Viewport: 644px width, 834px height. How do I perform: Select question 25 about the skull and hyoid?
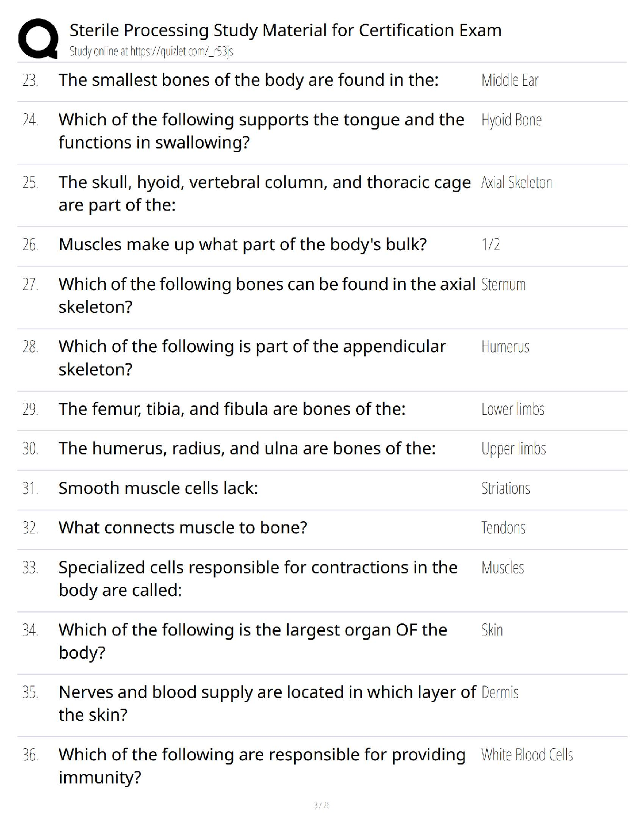pos(265,194)
